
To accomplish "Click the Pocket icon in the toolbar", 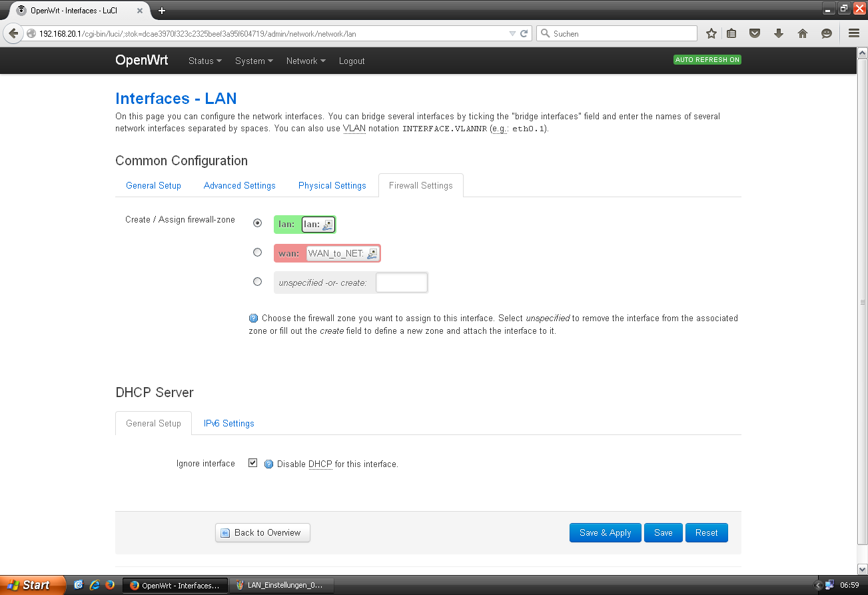I will 754,33.
